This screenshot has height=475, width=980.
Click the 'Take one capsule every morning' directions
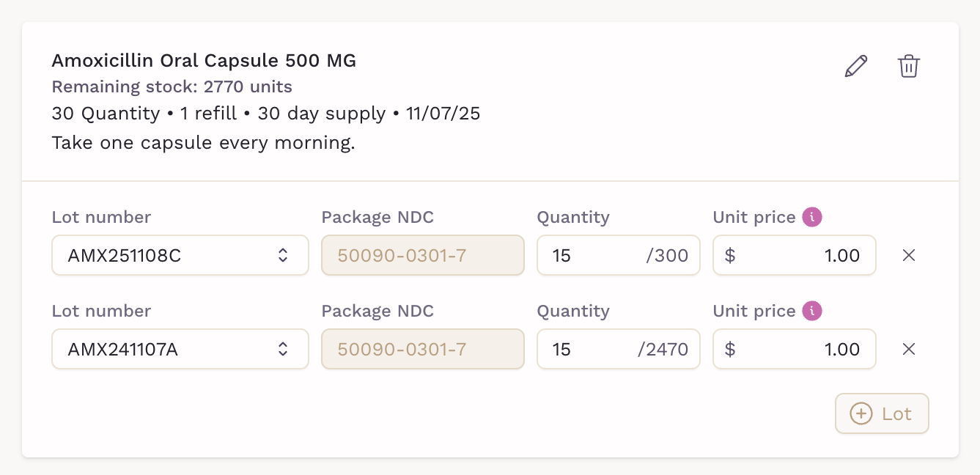[x=203, y=143]
